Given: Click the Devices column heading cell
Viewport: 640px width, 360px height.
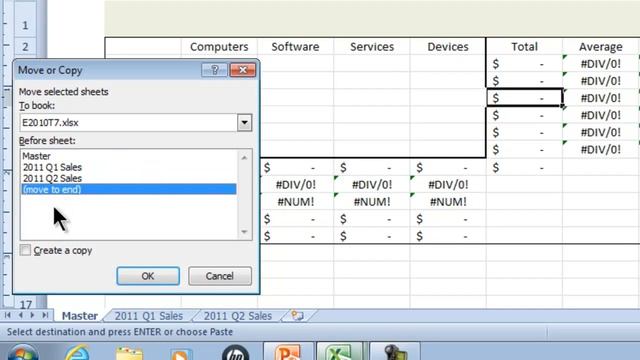Looking at the screenshot, I should coord(448,47).
